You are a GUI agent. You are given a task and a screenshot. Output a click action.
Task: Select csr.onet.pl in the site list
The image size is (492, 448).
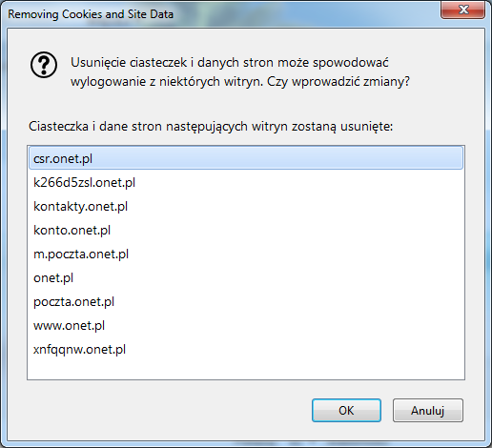[x=246, y=158]
